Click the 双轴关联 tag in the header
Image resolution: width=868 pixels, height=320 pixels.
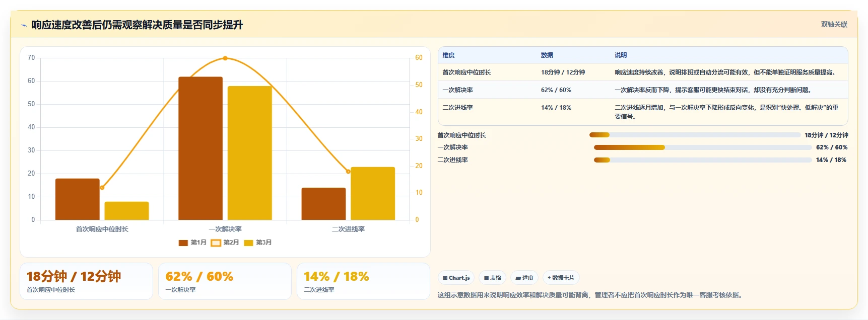(834, 25)
